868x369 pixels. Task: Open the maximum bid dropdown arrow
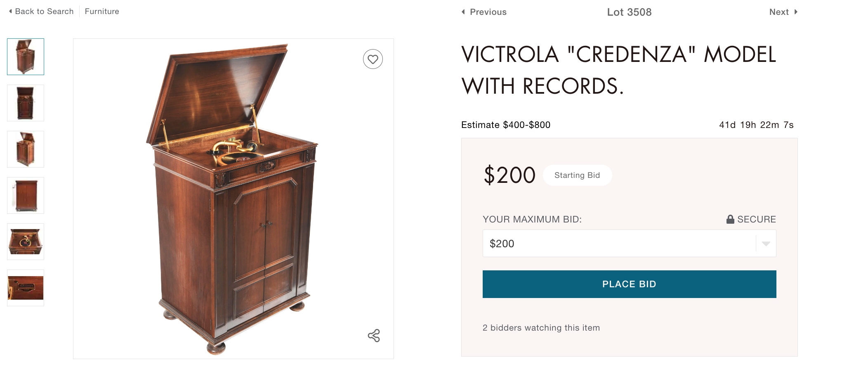click(x=766, y=244)
